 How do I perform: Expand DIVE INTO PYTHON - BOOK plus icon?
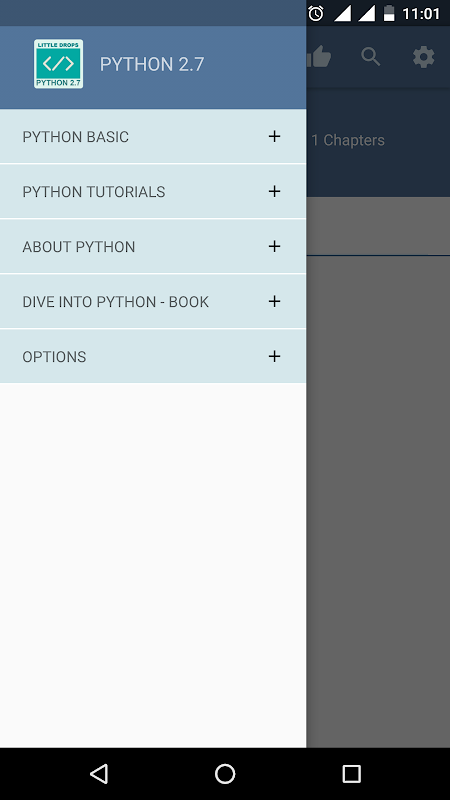(x=274, y=302)
